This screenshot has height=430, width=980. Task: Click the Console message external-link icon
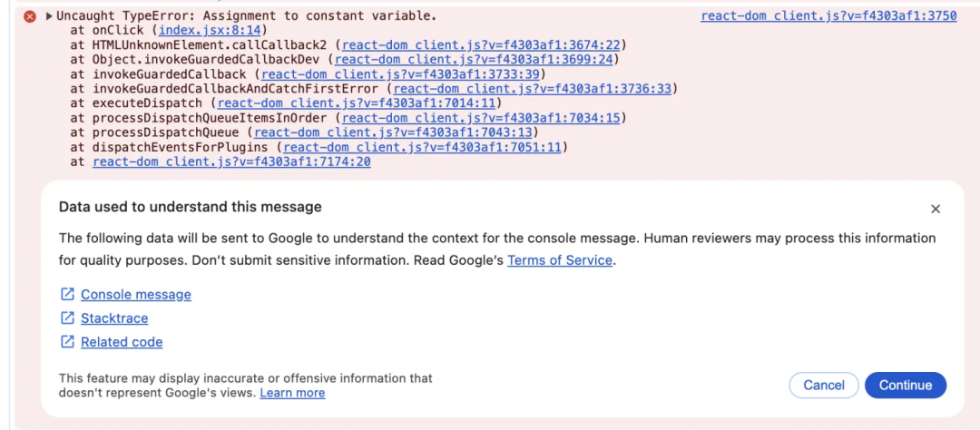[x=67, y=294]
